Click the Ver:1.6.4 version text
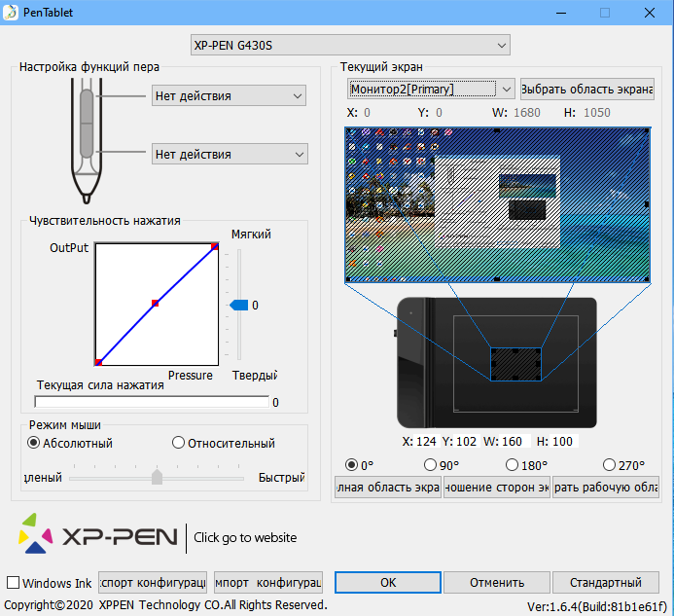 point(597,606)
